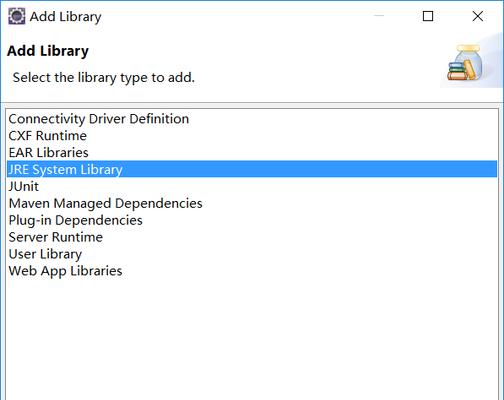Maximize the Add Library dialog window
This screenshot has width=504, height=400.
click(x=428, y=16)
